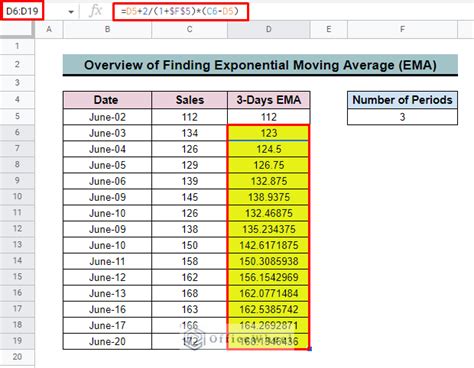Select column A header
Viewport: 474px width, 368px height.
(49, 29)
